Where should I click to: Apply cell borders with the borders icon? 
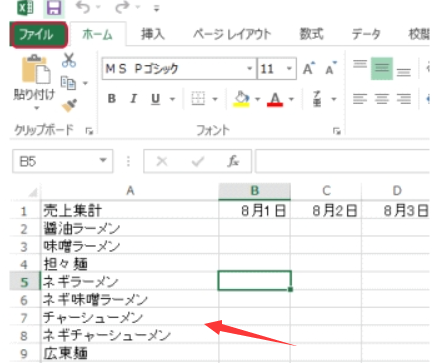point(198,99)
